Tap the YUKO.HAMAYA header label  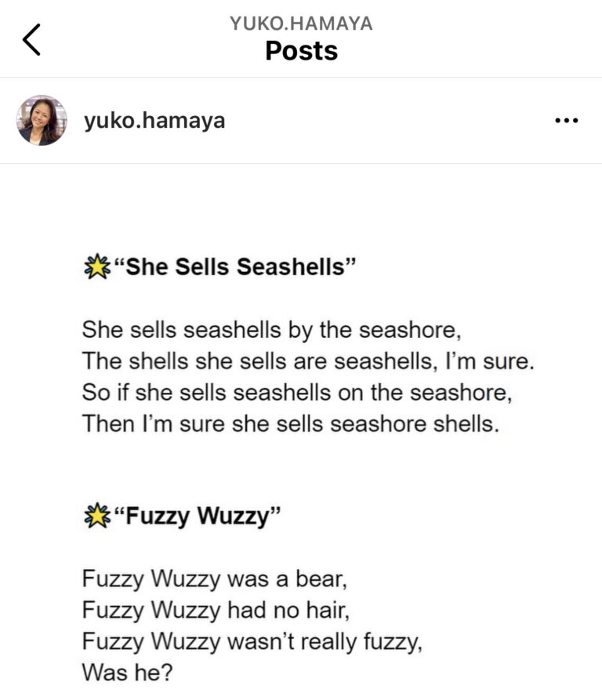301,24
